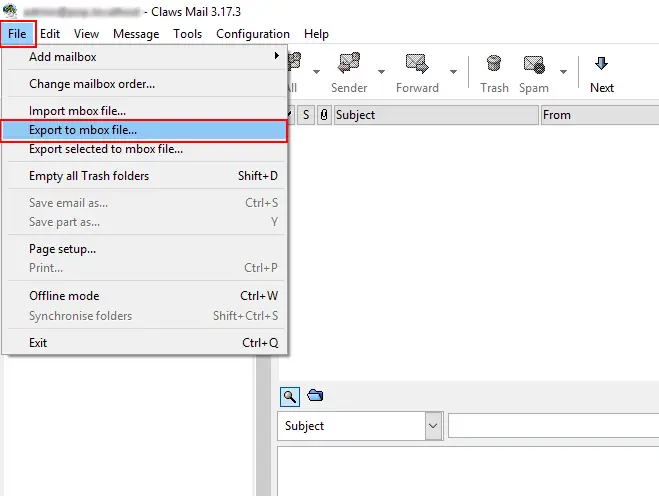Open the Forward options dropdown arrow
The image size is (659, 496).
453,72
